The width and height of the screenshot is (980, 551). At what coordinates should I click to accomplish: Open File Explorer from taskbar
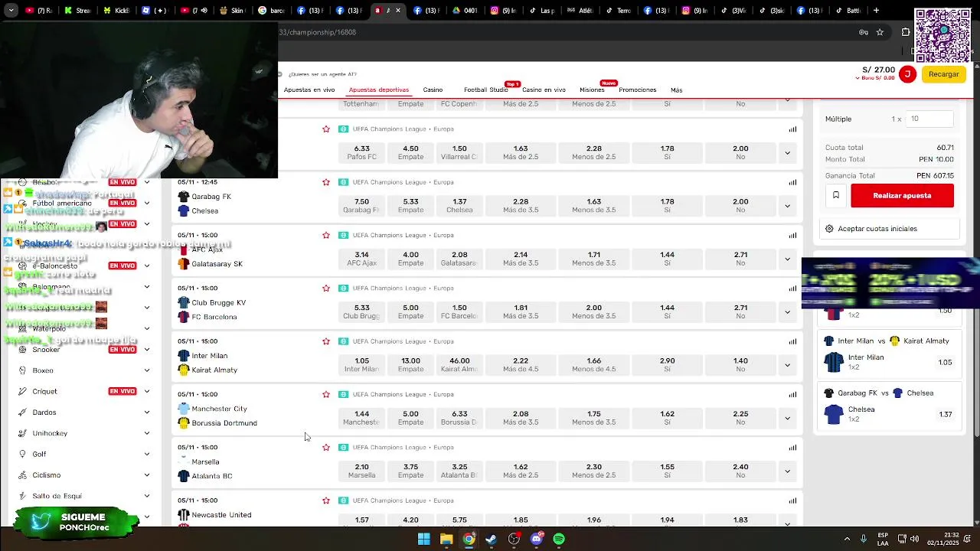(x=446, y=539)
